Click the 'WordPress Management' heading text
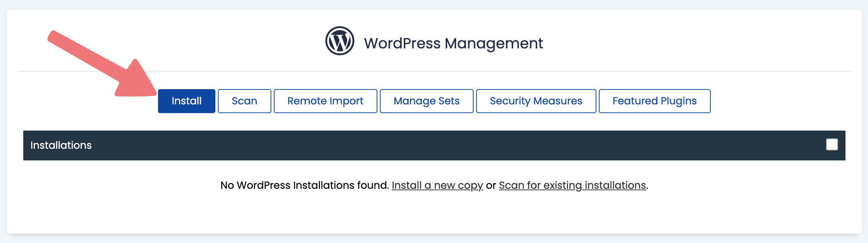The height and width of the screenshot is (243, 868). point(454,44)
